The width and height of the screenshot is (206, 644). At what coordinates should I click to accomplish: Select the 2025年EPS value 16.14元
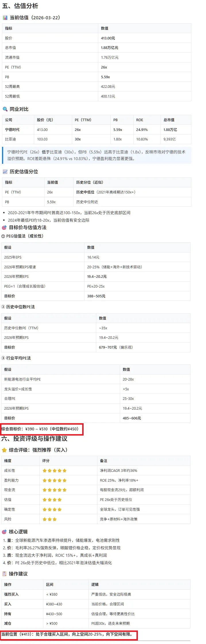(x=93, y=257)
